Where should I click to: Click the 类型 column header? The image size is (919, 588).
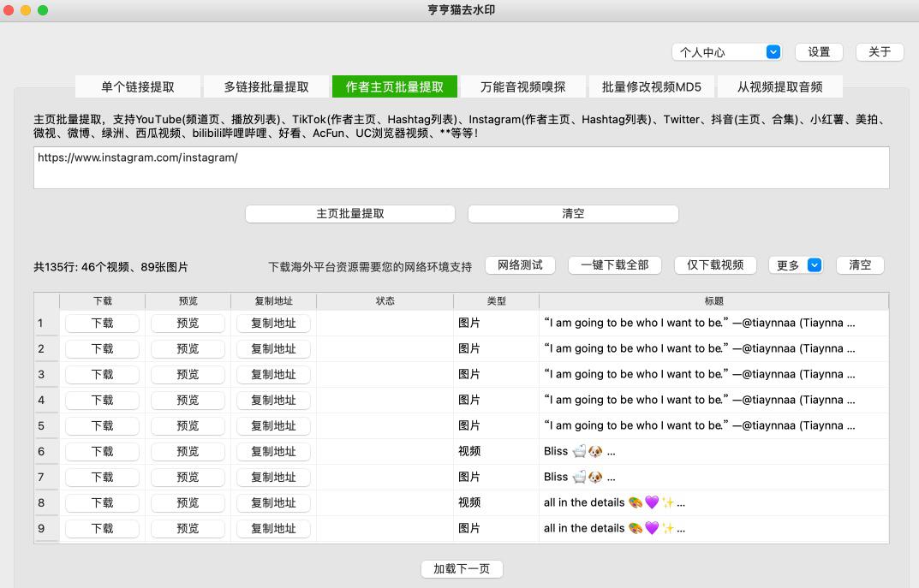point(496,301)
